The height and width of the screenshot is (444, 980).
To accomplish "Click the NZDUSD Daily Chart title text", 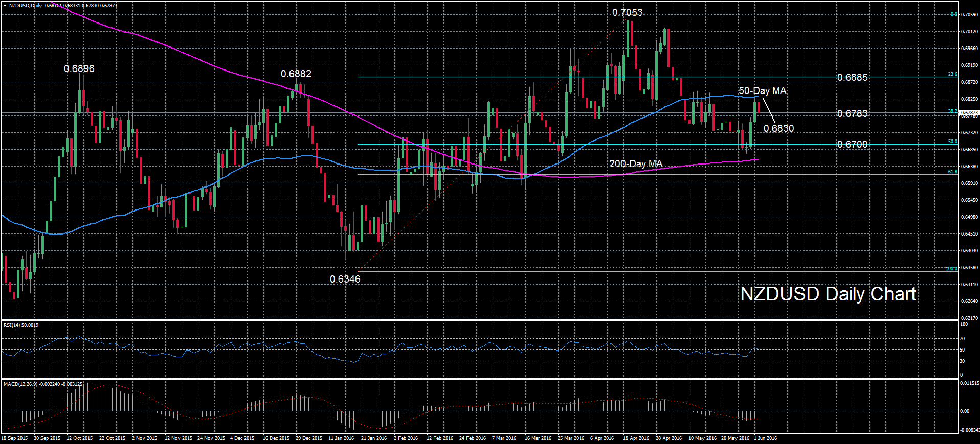I will tap(828, 294).
